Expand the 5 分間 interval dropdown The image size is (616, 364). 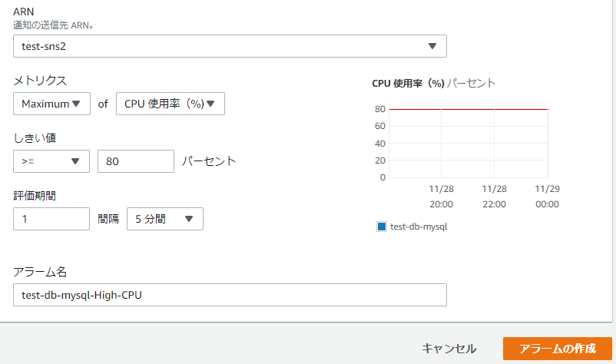[164, 219]
